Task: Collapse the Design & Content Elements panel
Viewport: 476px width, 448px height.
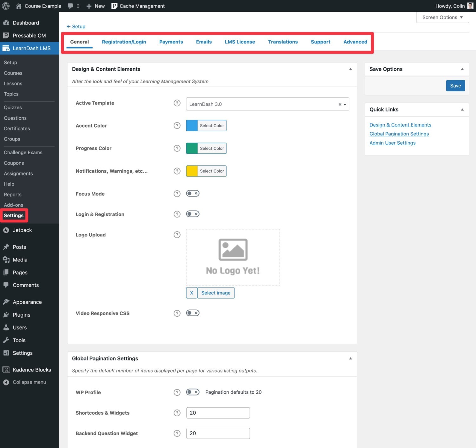Action: pyautogui.click(x=350, y=69)
